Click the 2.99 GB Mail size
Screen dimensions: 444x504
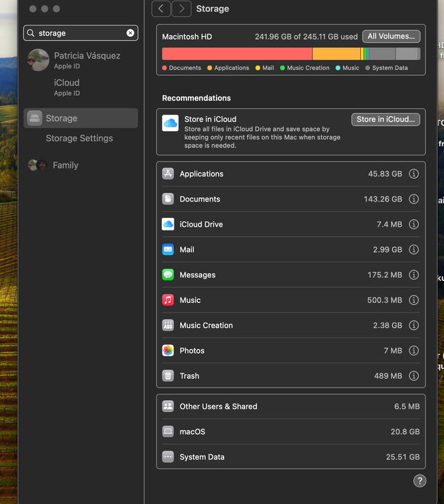387,249
